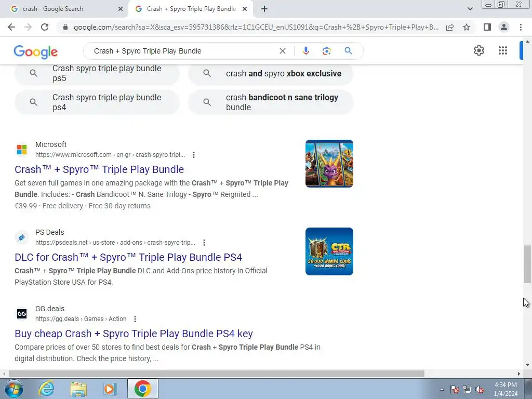Open more options for the GG.deals result

click(135, 319)
